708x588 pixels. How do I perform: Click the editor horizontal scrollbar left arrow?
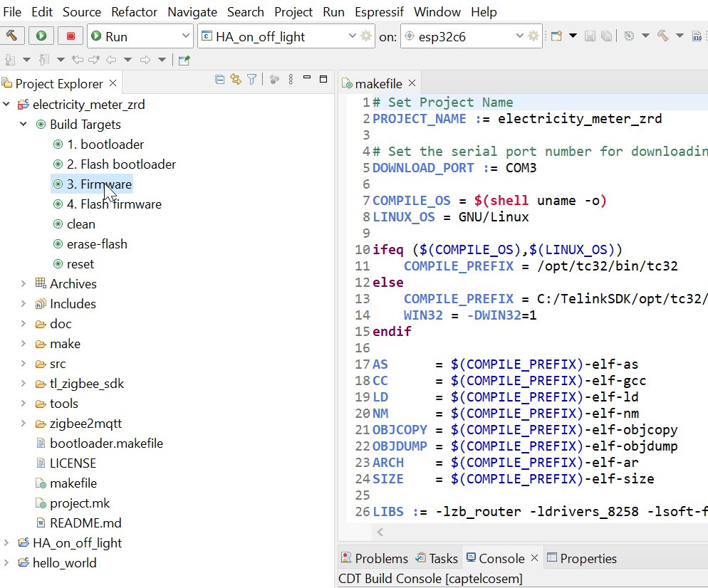click(x=380, y=532)
